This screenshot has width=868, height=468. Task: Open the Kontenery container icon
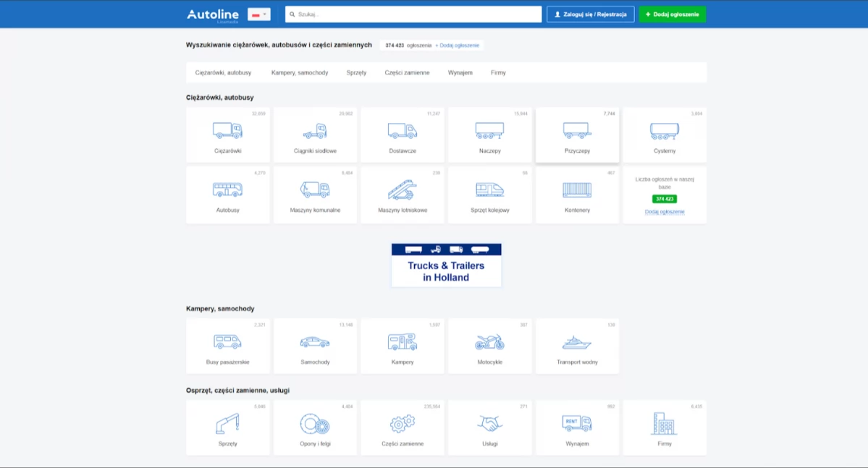click(577, 190)
